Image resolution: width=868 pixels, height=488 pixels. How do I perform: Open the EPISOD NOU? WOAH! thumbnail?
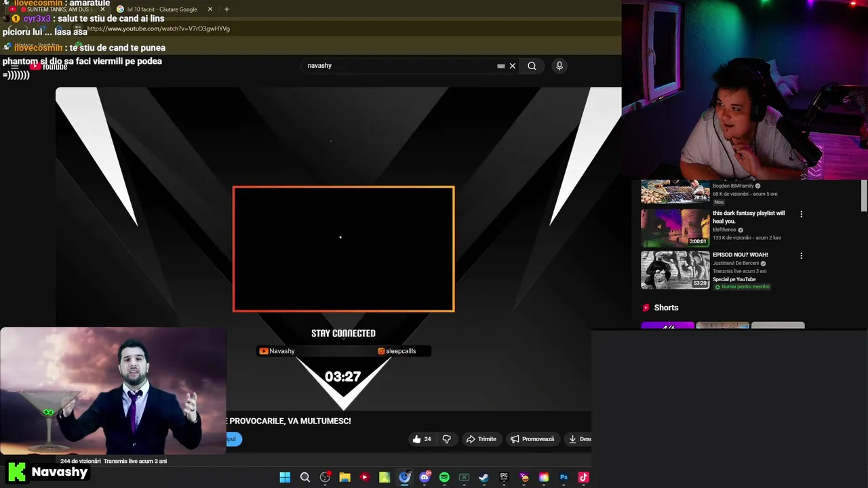[675, 270]
